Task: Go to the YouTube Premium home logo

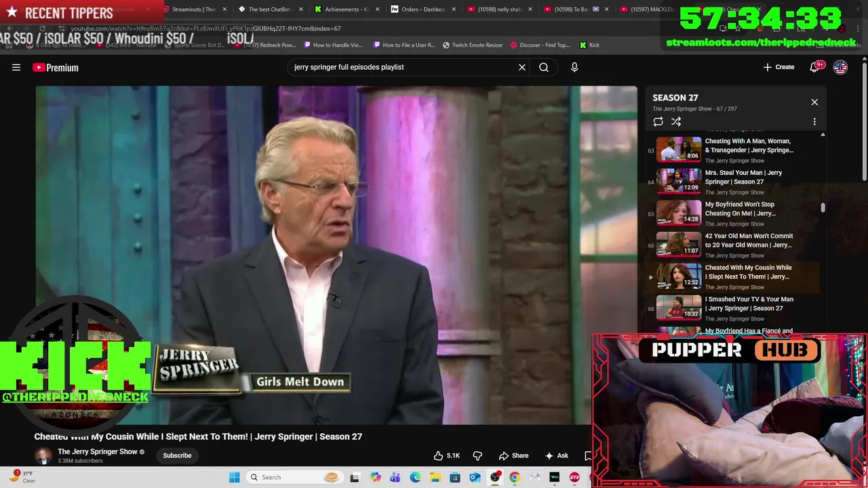Action: coord(56,67)
